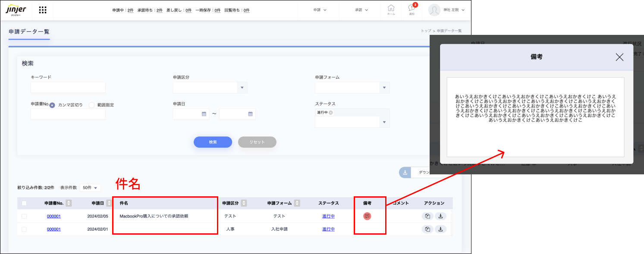The height and width of the screenshot is (254, 644).
Task: Expand the 申請フォーム dropdown
Action: pyautogui.click(x=384, y=88)
